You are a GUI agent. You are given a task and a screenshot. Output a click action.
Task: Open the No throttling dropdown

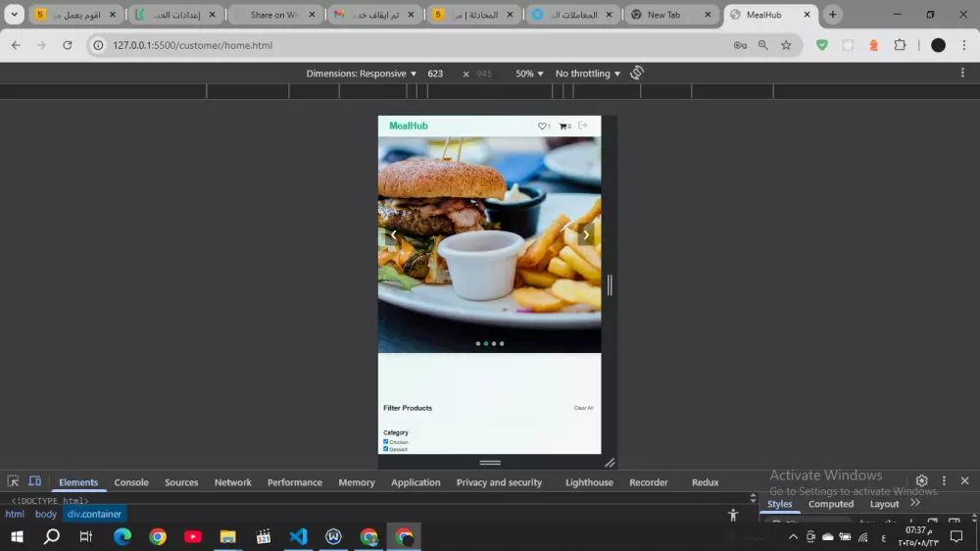(587, 74)
